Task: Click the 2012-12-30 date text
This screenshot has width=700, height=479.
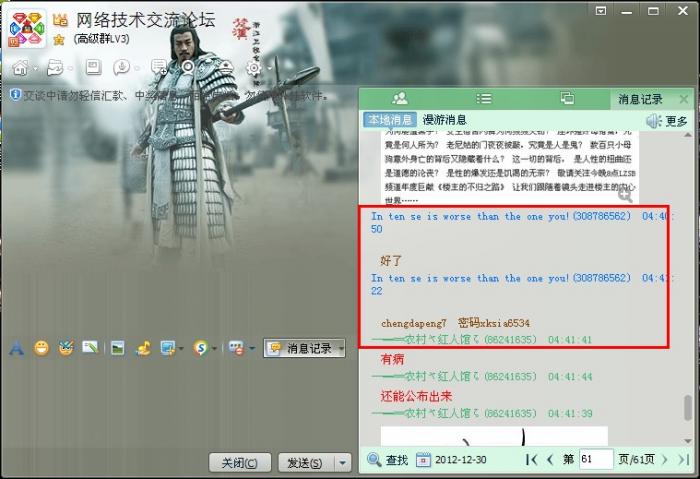Action: coord(460,459)
